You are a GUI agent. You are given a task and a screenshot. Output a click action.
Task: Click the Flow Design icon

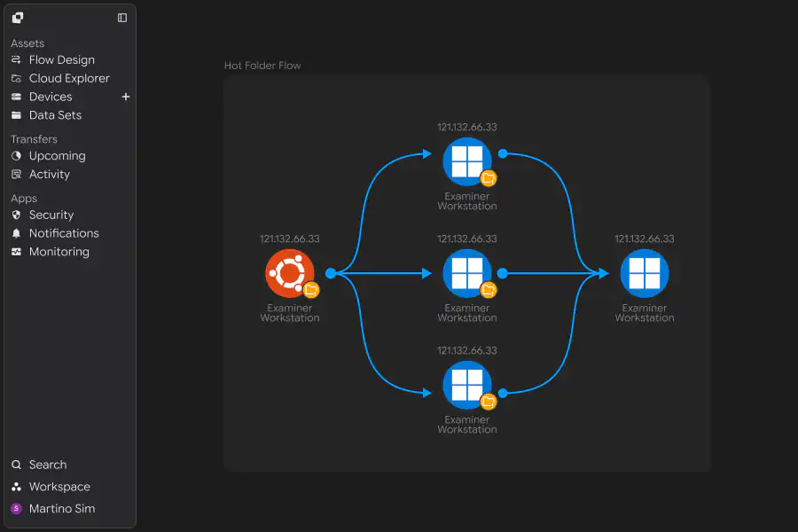point(16,60)
